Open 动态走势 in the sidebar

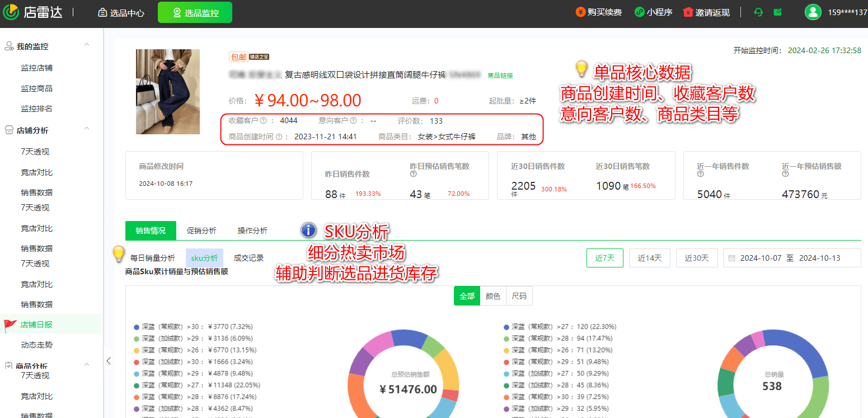click(x=37, y=345)
